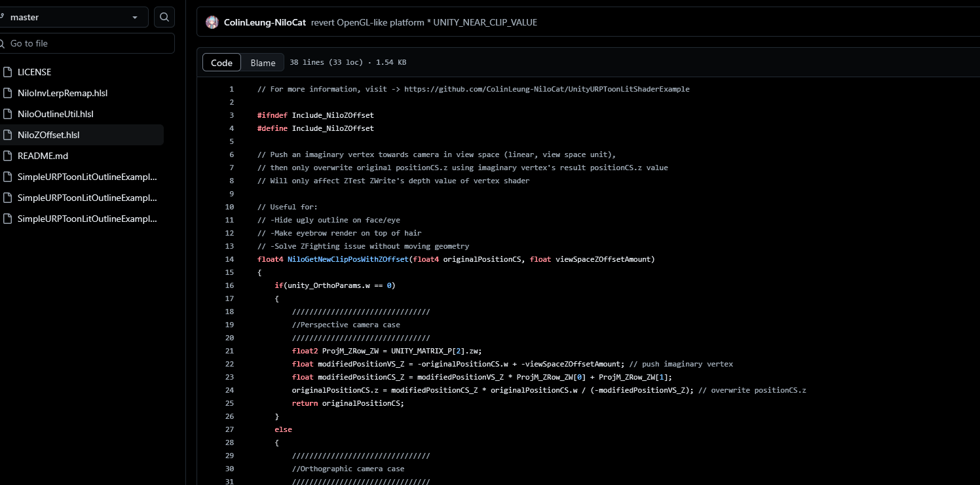Open the revert OpenGL-like platform commit message
The image size is (980, 485).
(x=424, y=22)
